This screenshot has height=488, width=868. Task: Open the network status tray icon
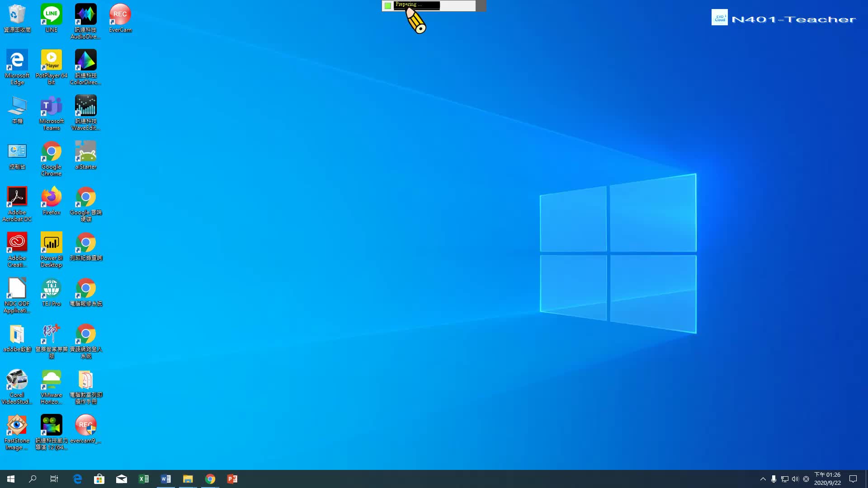coord(784,479)
